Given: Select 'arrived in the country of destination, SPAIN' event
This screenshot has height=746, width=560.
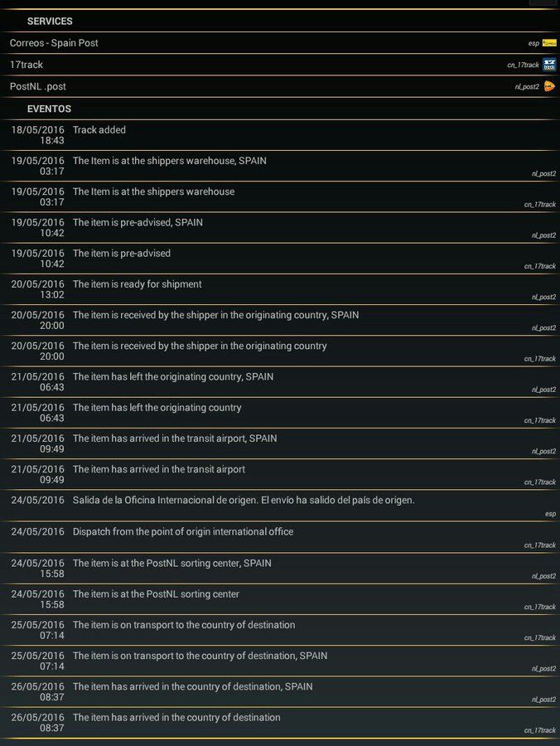Looking at the screenshot, I should (x=280, y=692).
